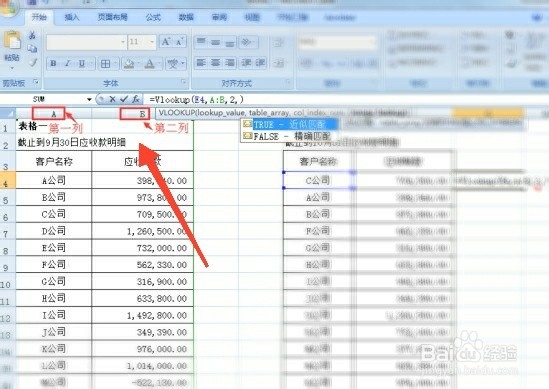Decrease font size with small A button
Image resolution: width=549 pixels, height=389 pixels.
tap(179, 42)
